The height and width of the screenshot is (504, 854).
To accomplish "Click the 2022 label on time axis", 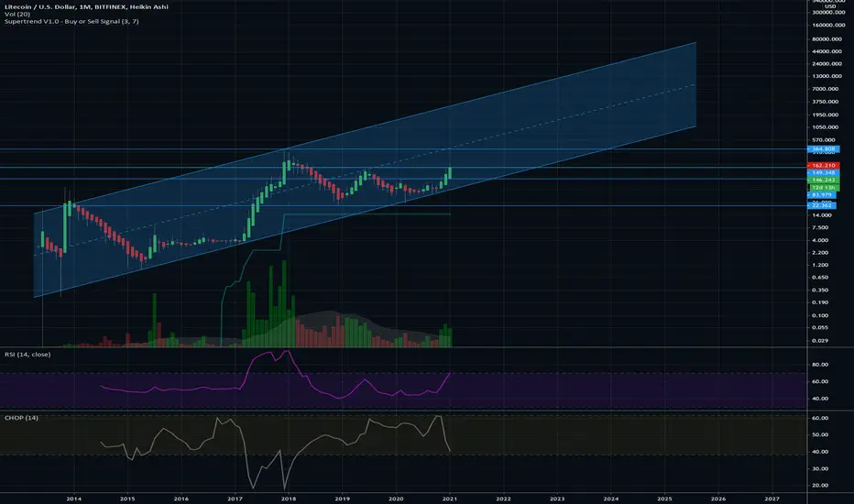I will tap(503, 499).
